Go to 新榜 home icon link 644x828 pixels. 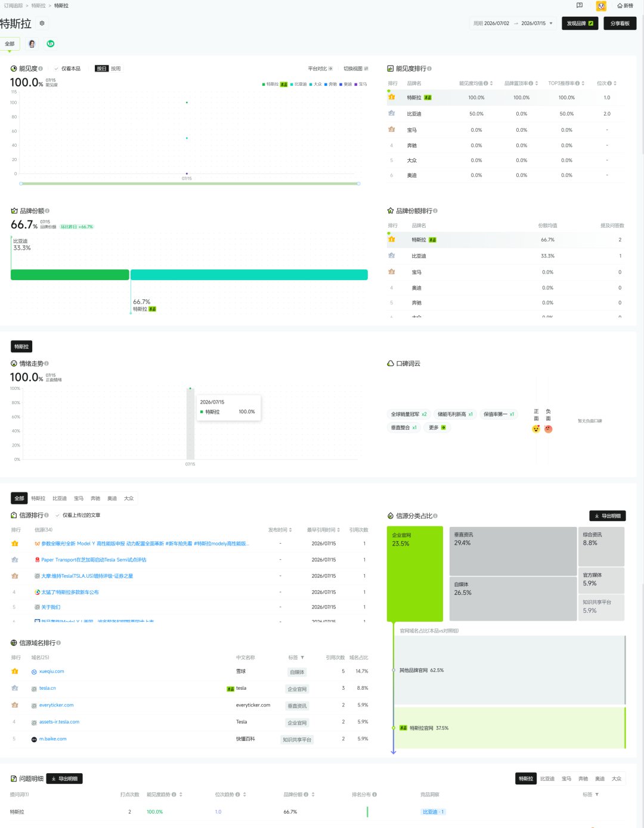pos(626,6)
